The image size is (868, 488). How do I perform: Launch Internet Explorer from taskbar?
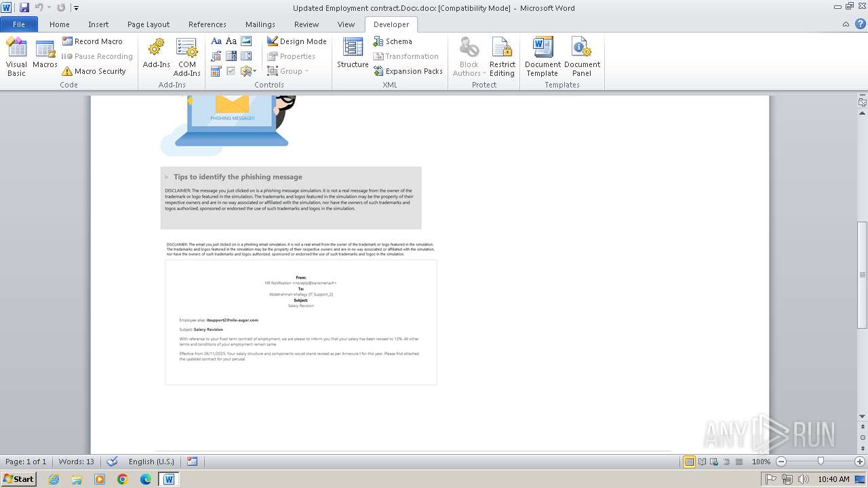(x=54, y=479)
